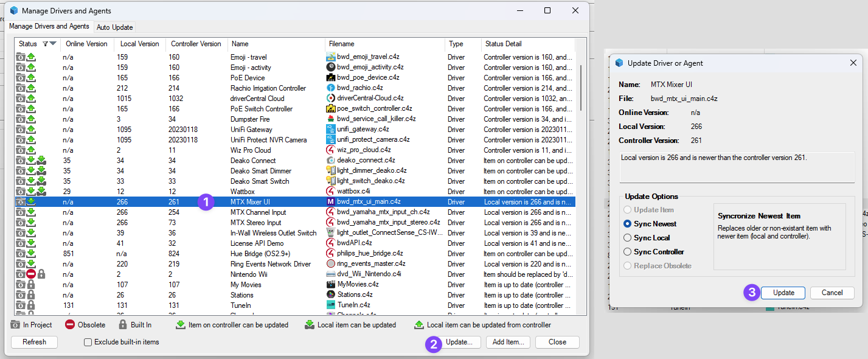Screen dimensions: 868x359
Task: Click the bwd_mtx_ui_main.c4z M icon
Action: click(x=331, y=202)
